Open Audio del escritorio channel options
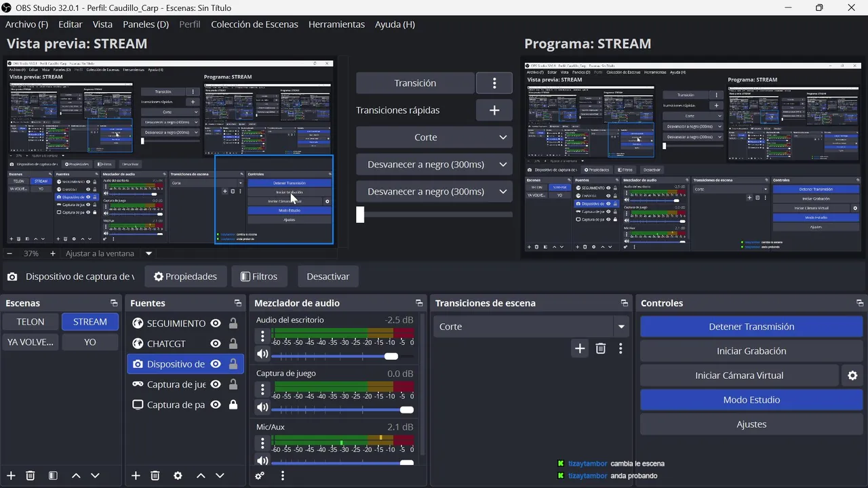The width and height of the screenshot is (868, 488). (x=262, y=336)
